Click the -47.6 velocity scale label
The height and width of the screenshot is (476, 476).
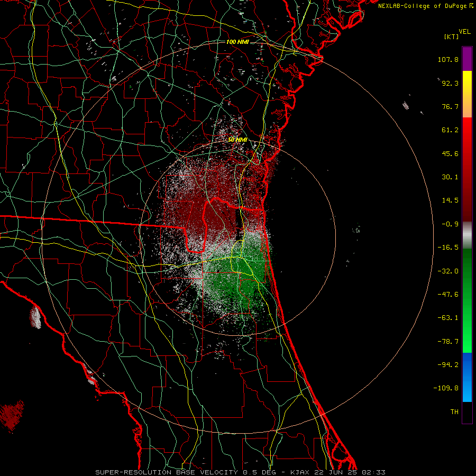click(448, 295)
